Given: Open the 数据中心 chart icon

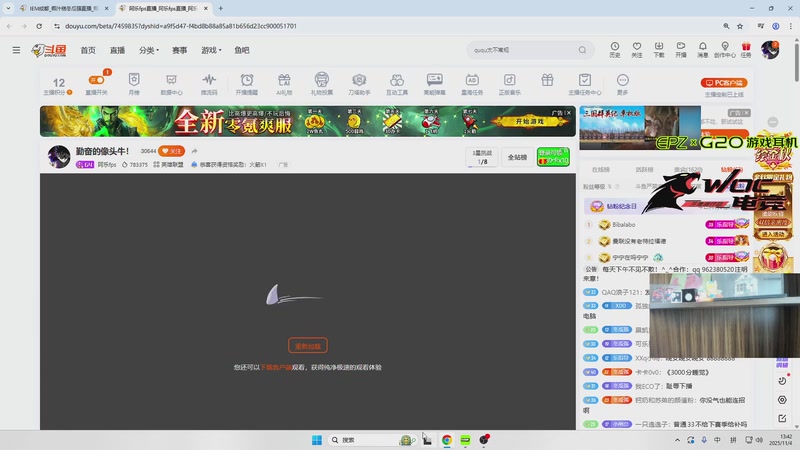Looking at the screenshot, I should 171,84.
